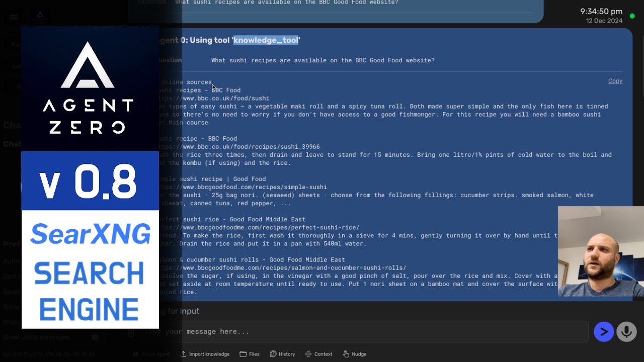Image resolution: width=644 pixels, height=362 pixels.
Task: Copy the knowledge_tool response text
Action: click(615, 81)
